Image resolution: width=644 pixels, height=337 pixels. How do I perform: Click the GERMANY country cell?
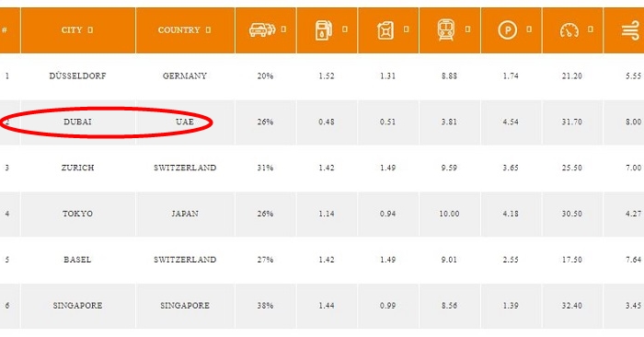click(x=185, y=76)
